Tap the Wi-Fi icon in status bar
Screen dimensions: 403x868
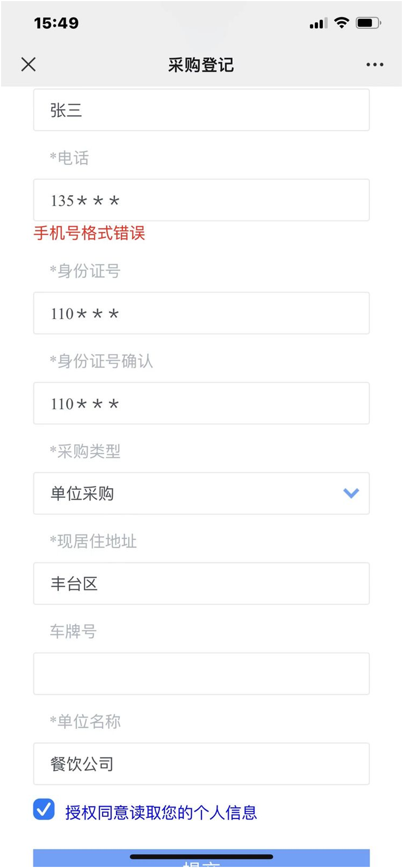click(342, 23)
